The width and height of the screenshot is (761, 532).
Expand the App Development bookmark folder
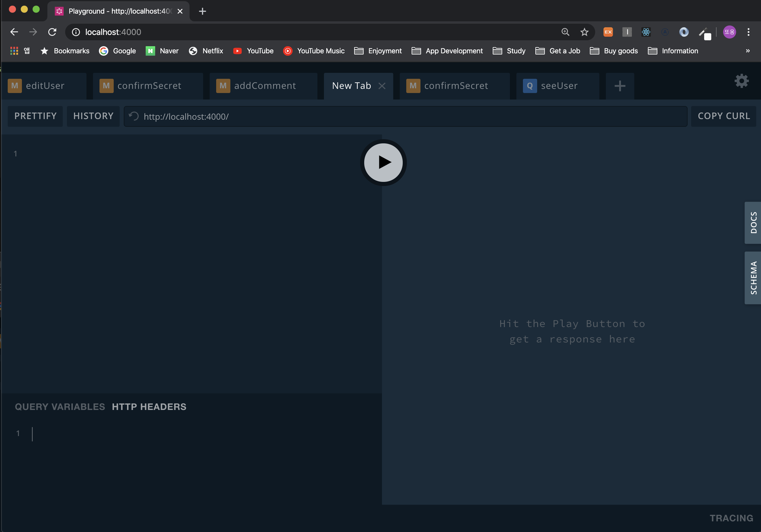[x=447, y=51]
